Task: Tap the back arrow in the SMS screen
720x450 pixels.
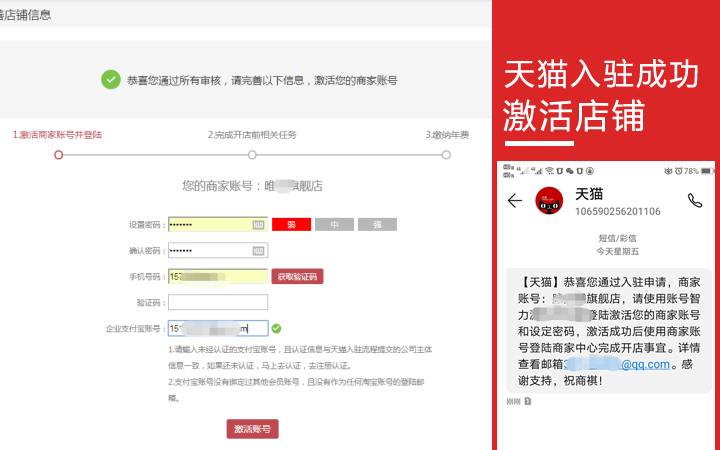Action: point(515,201)
